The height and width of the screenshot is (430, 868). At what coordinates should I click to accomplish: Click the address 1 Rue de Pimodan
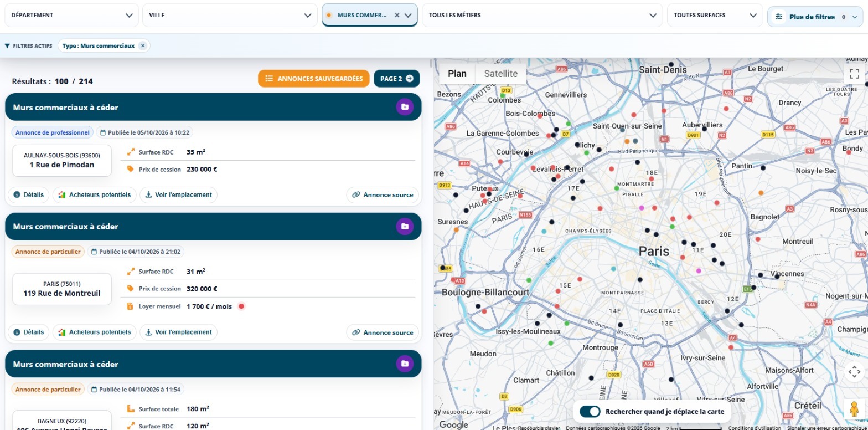point(62,165)
